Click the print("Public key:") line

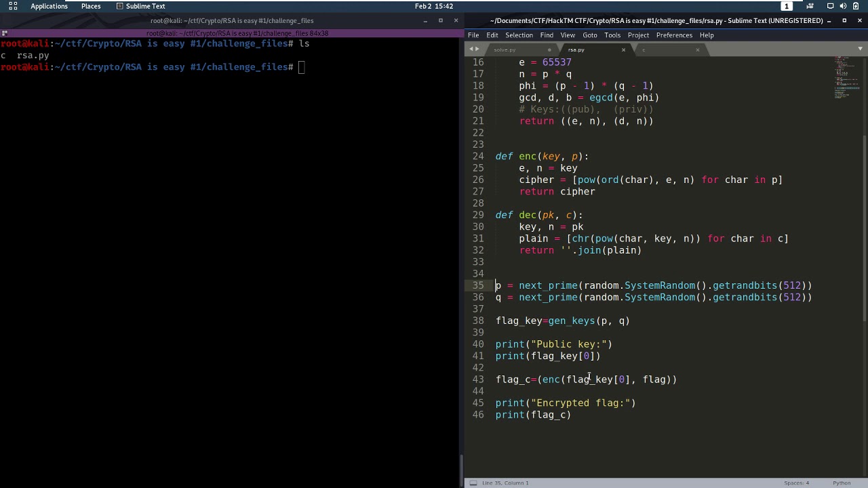click(553, 344)
